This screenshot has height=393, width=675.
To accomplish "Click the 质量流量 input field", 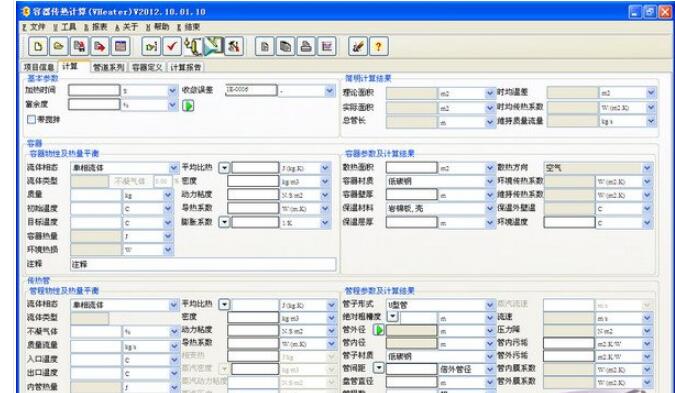I will (96, 346).
